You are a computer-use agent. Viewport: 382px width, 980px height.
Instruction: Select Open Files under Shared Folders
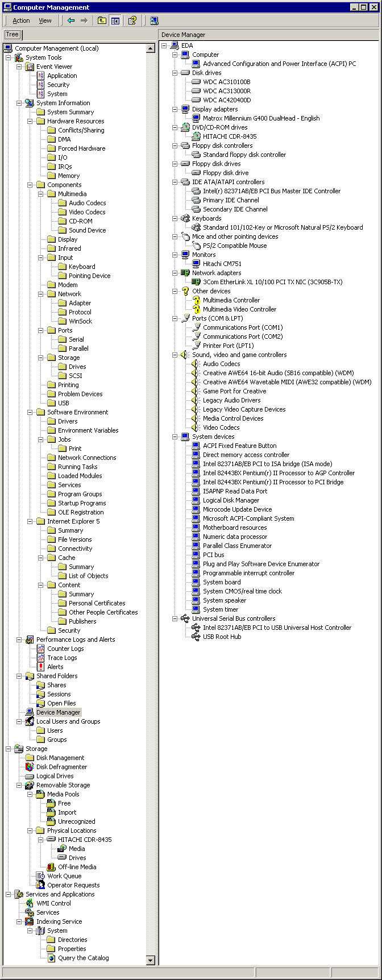[61, 703]
